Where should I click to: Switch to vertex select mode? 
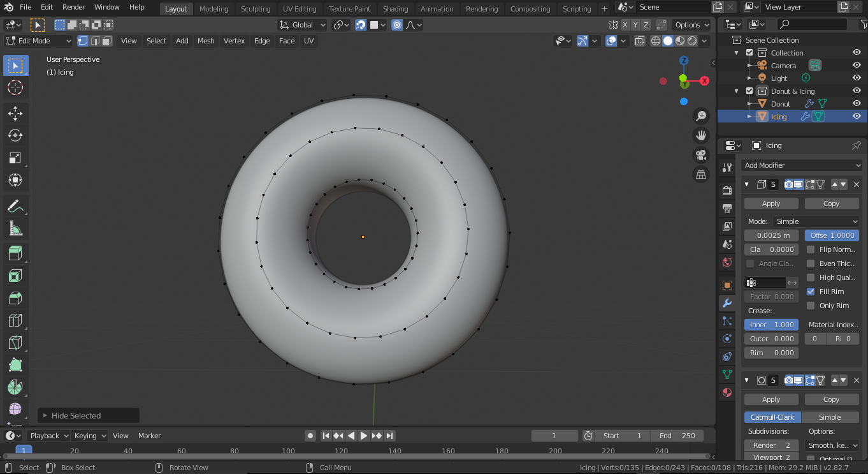(x=83, y=41)
